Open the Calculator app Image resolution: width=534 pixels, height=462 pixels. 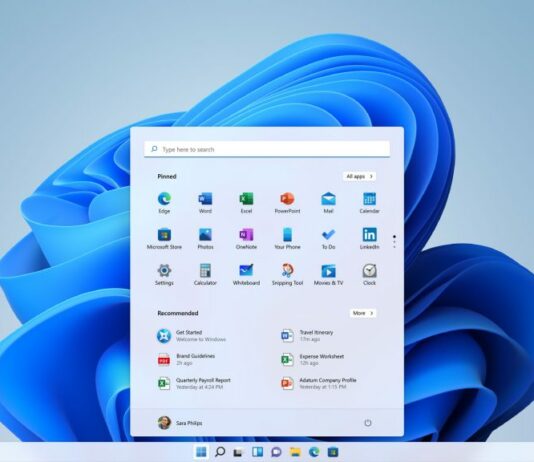tap(205, 275)
